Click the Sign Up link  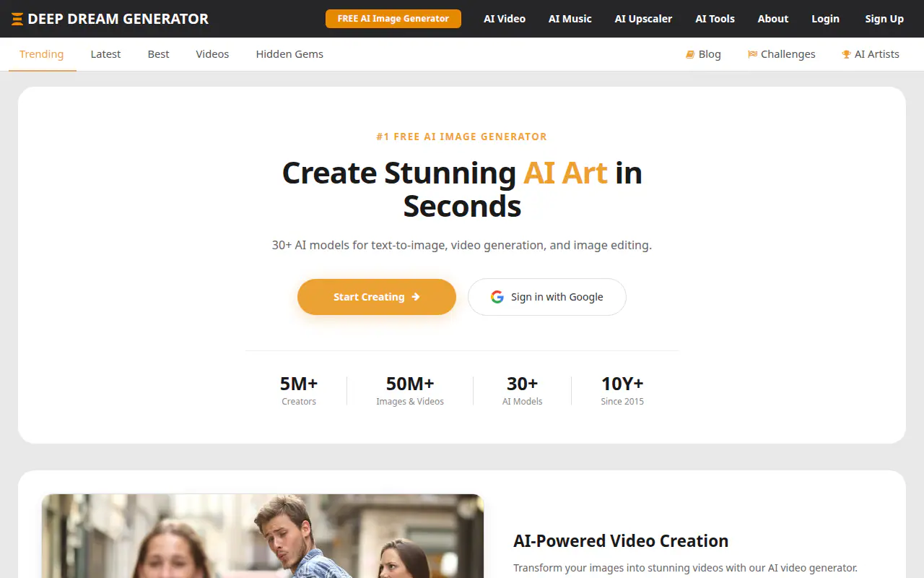tap(884, 19)
